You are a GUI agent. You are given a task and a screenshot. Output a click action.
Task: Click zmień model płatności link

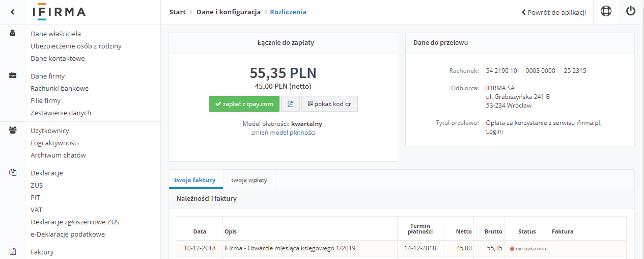click(x=283, y=132)
